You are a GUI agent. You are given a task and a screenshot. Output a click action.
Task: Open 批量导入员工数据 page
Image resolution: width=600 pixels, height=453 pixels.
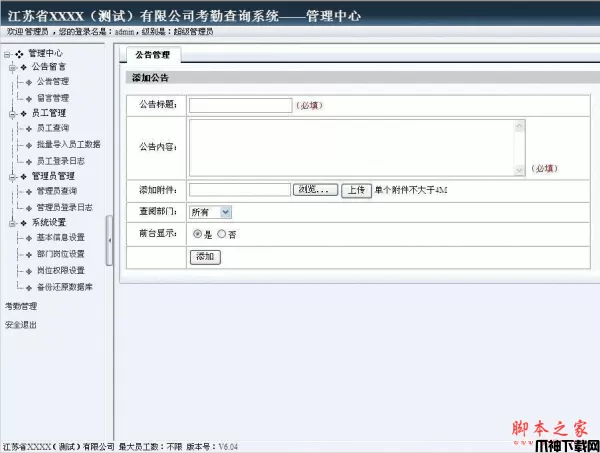(x=68, y=144)
